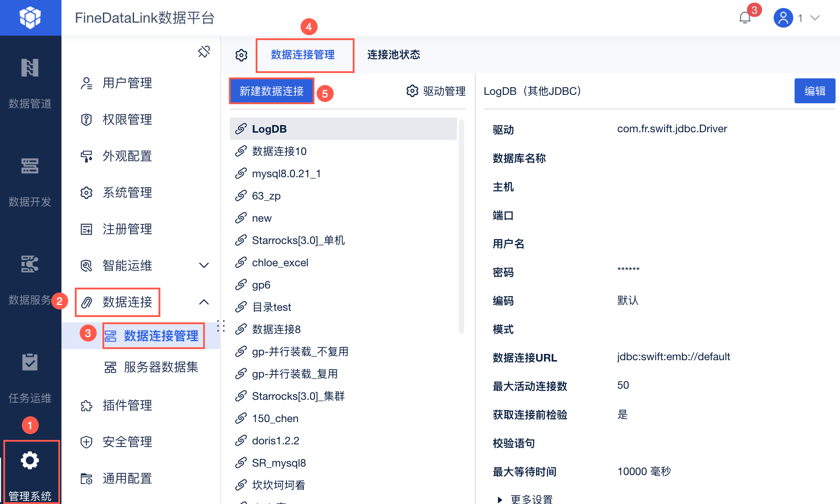
Task: Select the 目录test connection
Action: point(343,307)
